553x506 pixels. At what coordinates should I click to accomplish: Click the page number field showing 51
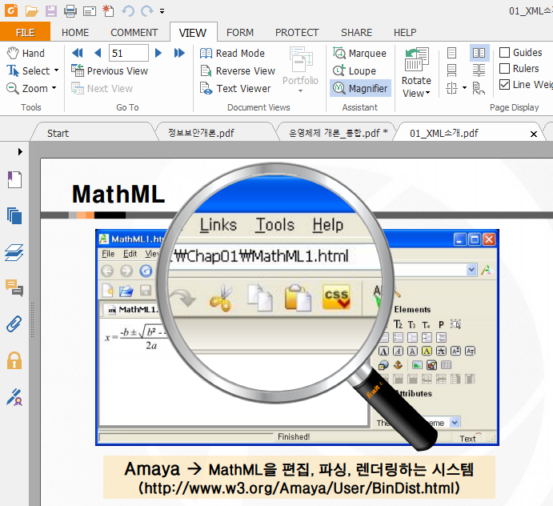point(128,53)
